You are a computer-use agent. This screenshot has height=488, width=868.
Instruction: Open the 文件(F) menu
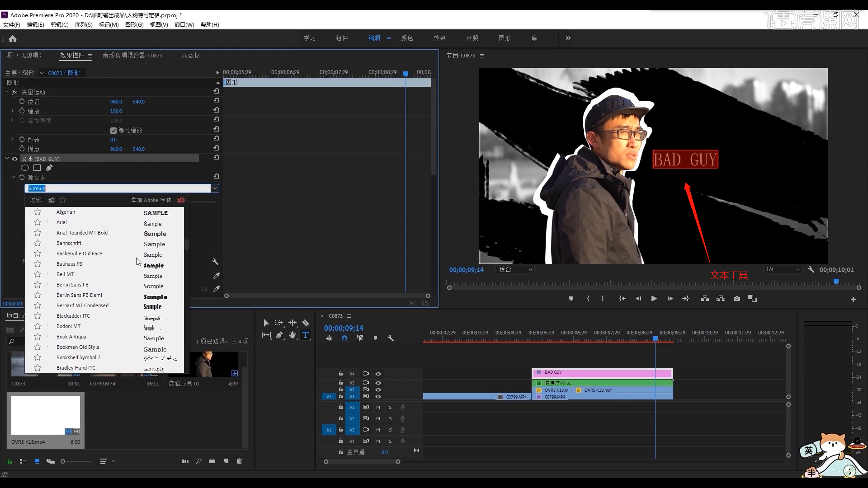click(12, 24)
